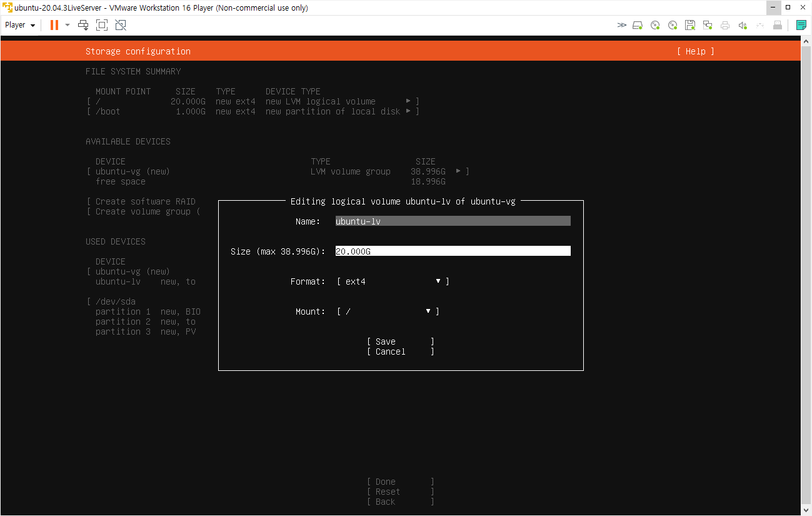
Task: Open the power options arrow beside pause
Action: [x=68, y=25]
